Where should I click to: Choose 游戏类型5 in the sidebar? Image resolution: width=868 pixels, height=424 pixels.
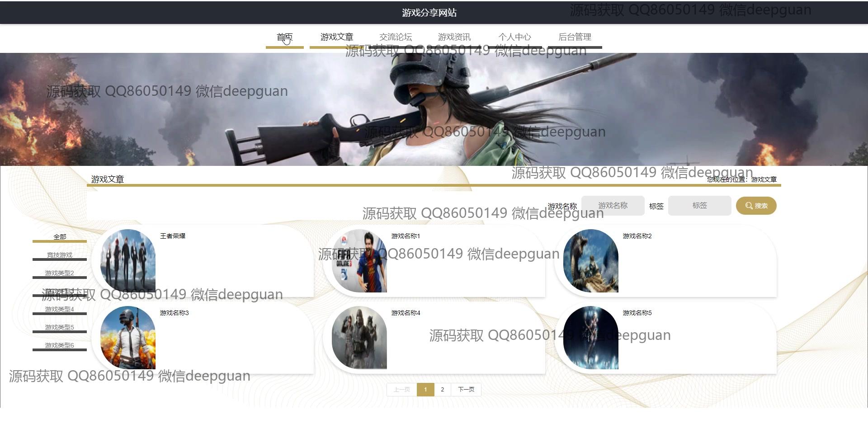point(60,327)
